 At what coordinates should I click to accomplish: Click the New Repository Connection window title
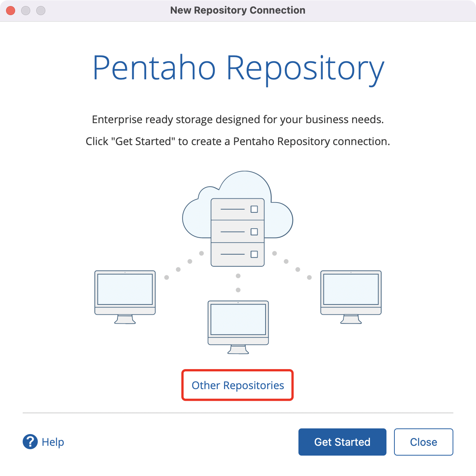[x=238, y=10]
